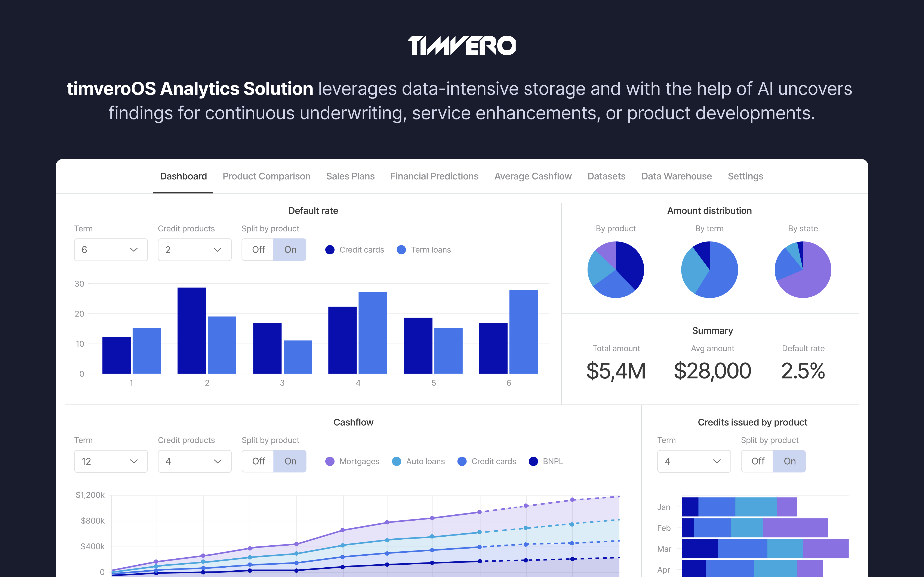
Task: Turn On split by product in Cashflow
Action: pyautogui.click(x=290, y=461)
